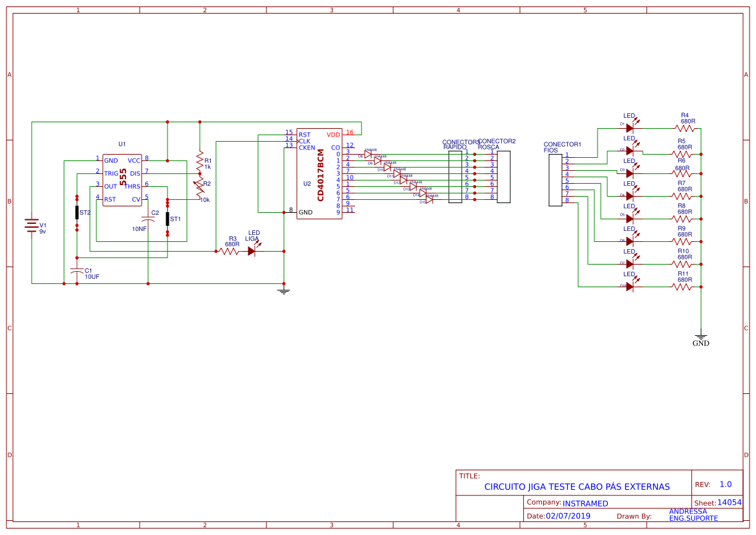Select the capacitor C2 10NF symbol
756x535 pixels.
point(147,220)
